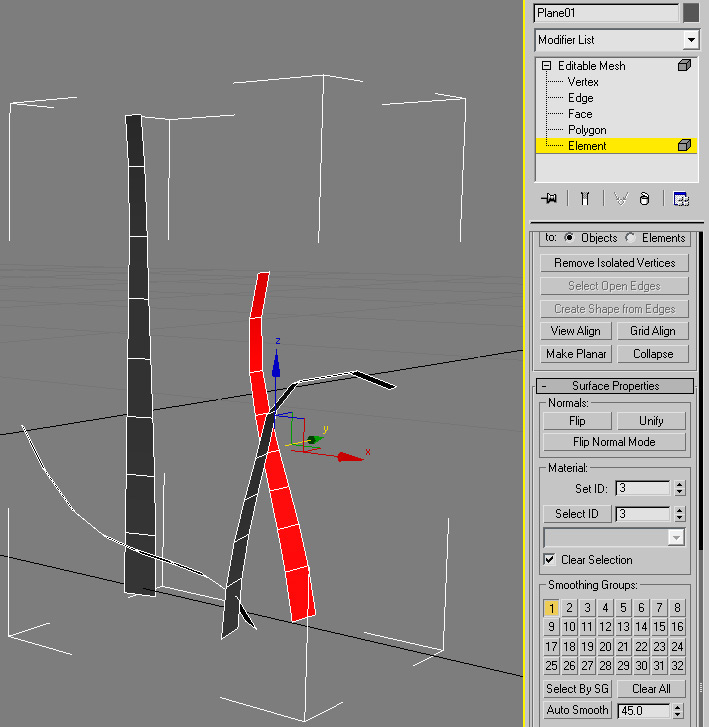This screenshot has height=727, width=709.
Task: Click Remove Modifier trash icon
Action: tap(644, 199)
